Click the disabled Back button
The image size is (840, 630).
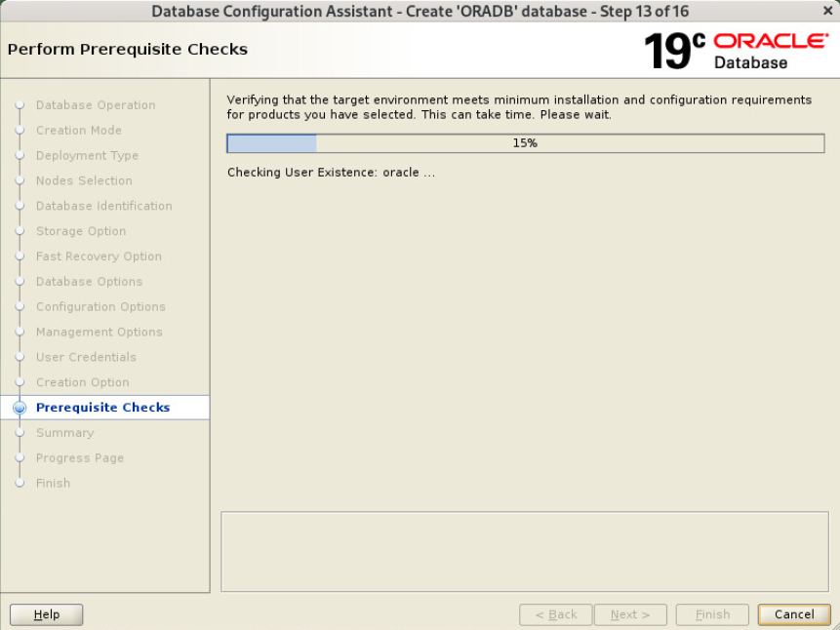(555, 614)
